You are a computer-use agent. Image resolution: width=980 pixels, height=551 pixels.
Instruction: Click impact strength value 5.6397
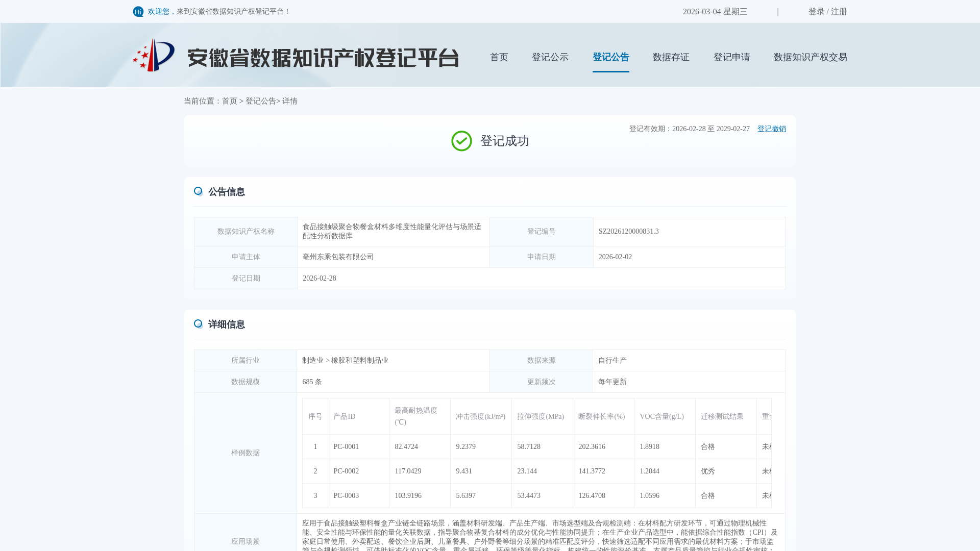[x=465, y=496]
